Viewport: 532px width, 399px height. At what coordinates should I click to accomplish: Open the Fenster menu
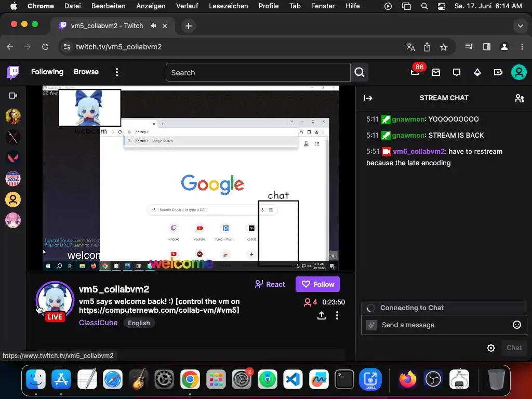click(x=323, y=6)
